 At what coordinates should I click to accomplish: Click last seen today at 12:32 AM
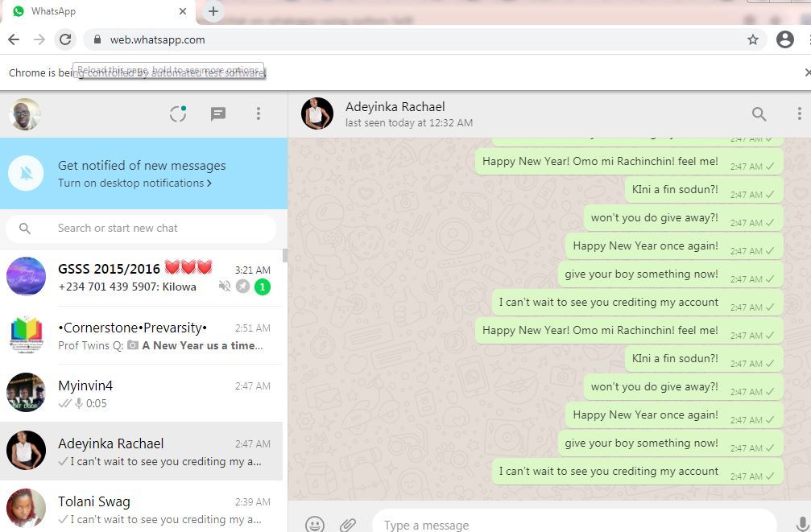[409, 123]
